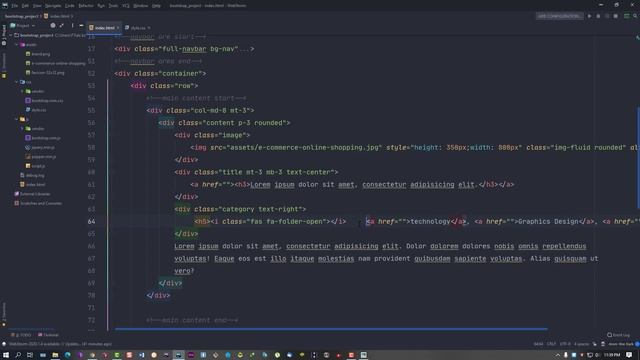The width and height of the screenshot is (640, 360).
Task: Open the Windows Start menu
Action: 6,355
